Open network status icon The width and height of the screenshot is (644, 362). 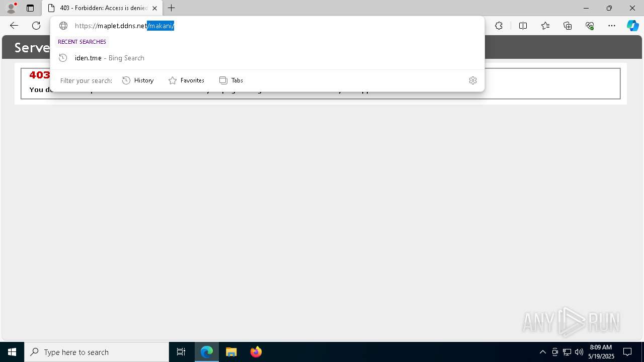coord(567,352)
